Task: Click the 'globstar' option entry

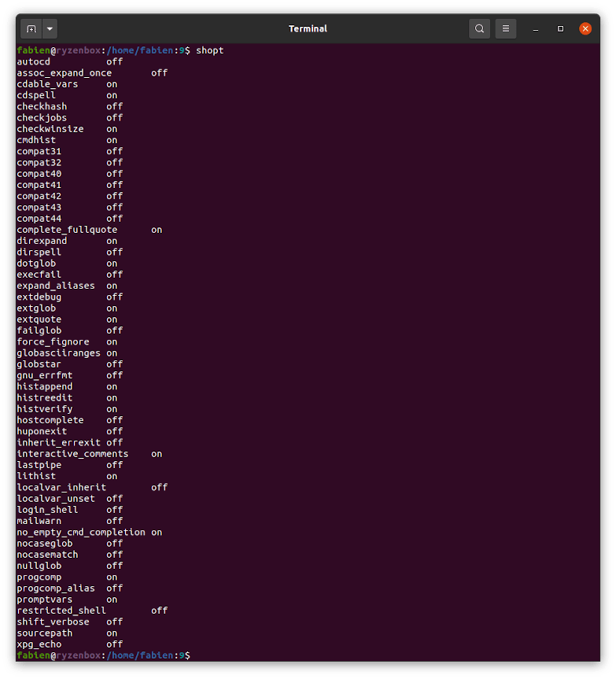Action: (x=39, y=363)
